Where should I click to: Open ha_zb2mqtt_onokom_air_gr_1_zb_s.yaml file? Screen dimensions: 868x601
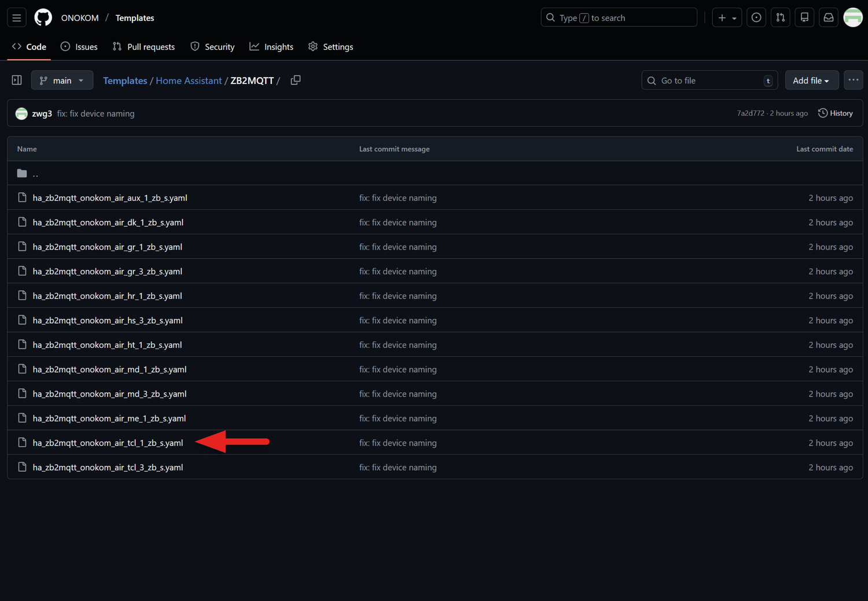coord(108,247)
